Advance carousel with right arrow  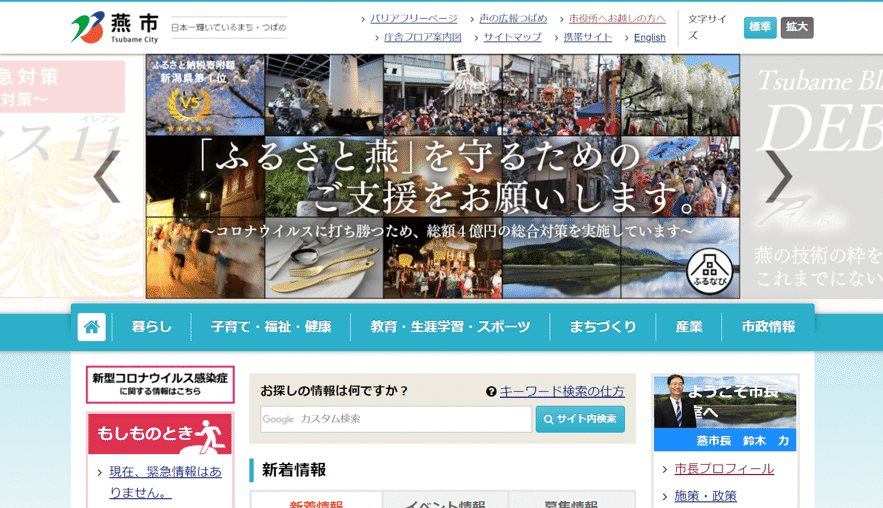click(x=777, y=177)
